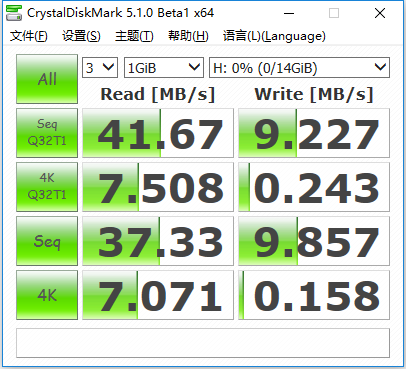Close the CrystalDiskMark window

pyautogui.click(x=380, y=13)
